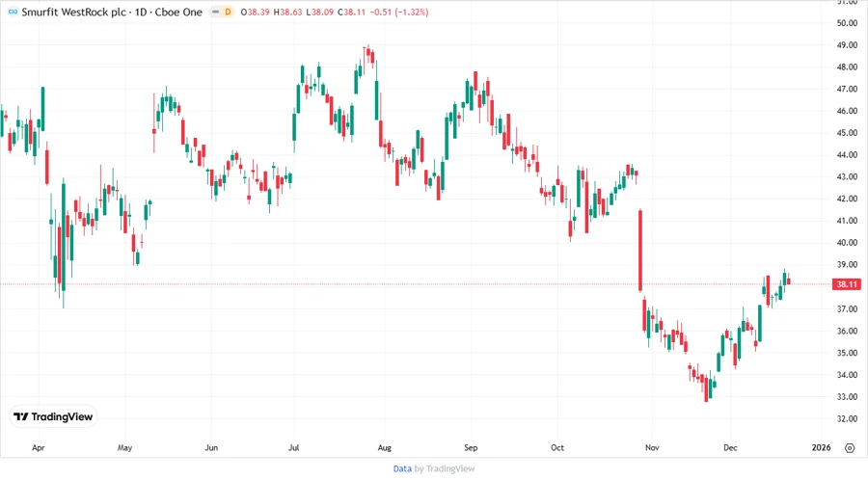Screen dimensions: 868x480
Task: Click the 43.00 price axis label
Action: pyautogui.click(x=847, y=176)
